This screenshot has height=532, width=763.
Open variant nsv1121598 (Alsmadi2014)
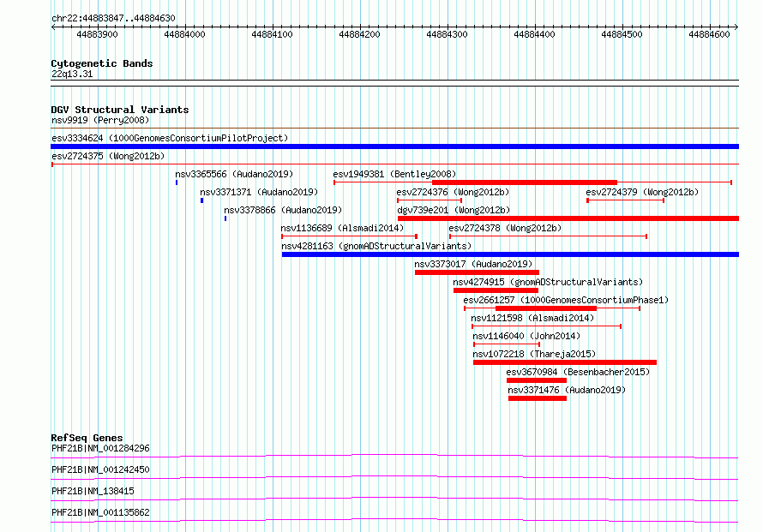point(533,318)
